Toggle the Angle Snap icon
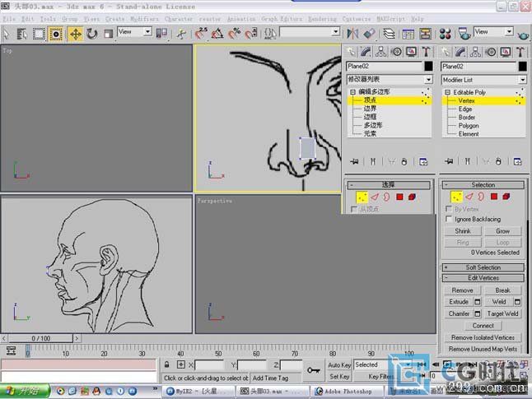The image size is (532, 399). click(217, 34)
